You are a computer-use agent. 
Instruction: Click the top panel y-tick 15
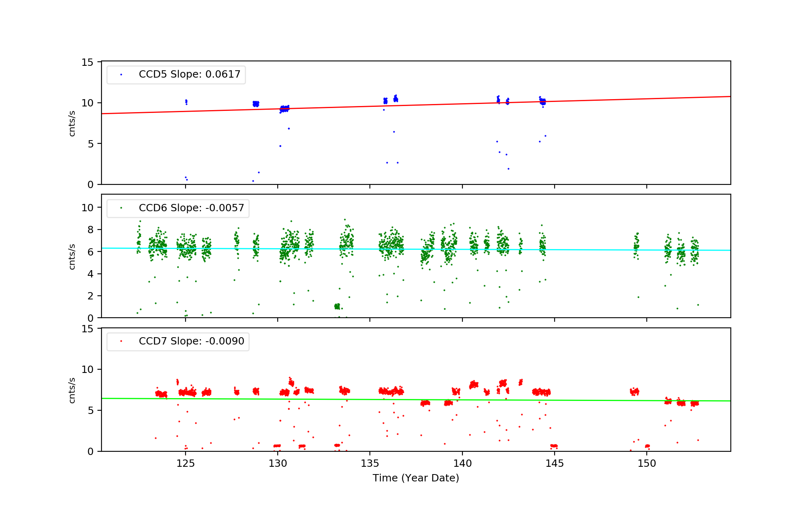[x=87, y=62]
